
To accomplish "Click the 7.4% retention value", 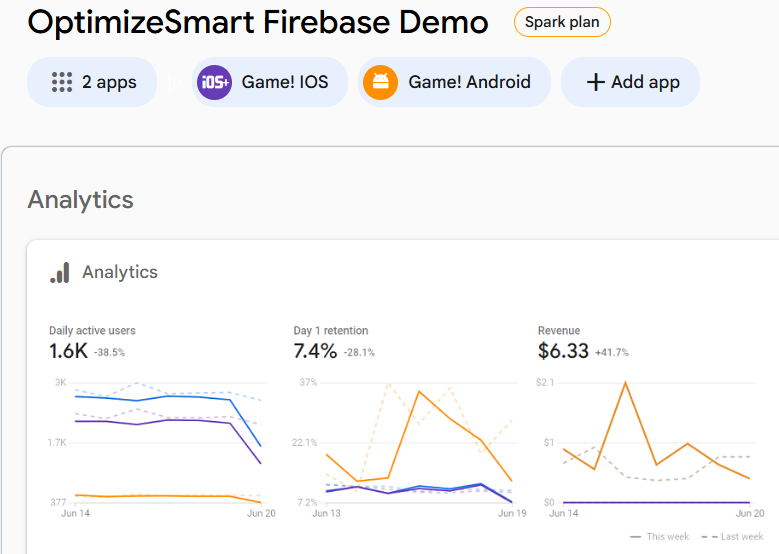I will click(315, 351).
